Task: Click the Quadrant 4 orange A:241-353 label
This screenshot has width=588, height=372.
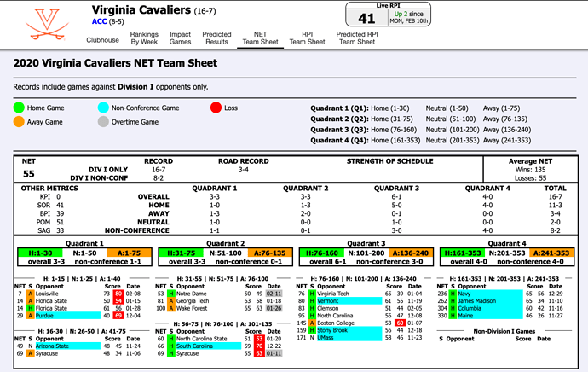Action: click(551, 253)
